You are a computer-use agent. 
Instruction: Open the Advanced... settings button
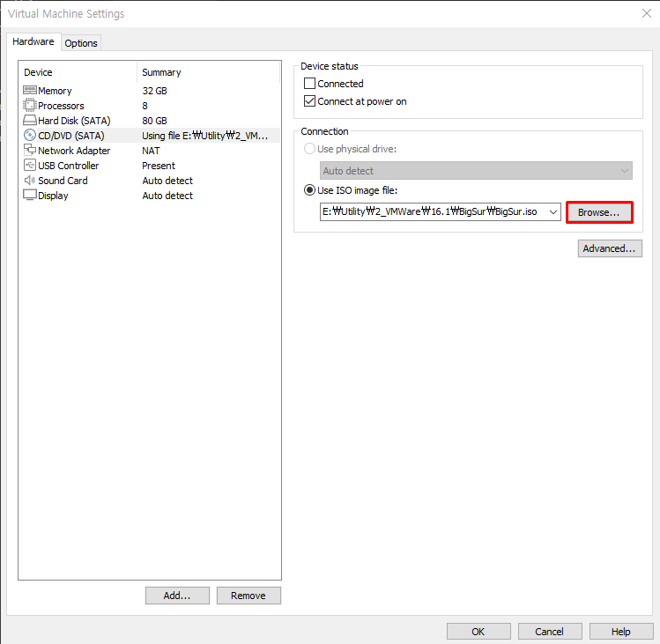[x=610, y=248]
